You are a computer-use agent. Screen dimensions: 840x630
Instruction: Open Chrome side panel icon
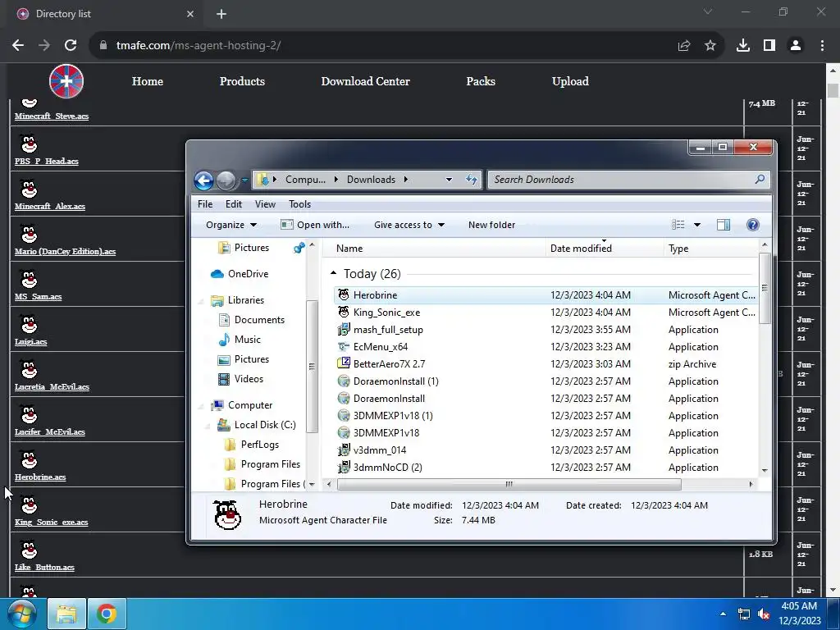tap(769, 46)
